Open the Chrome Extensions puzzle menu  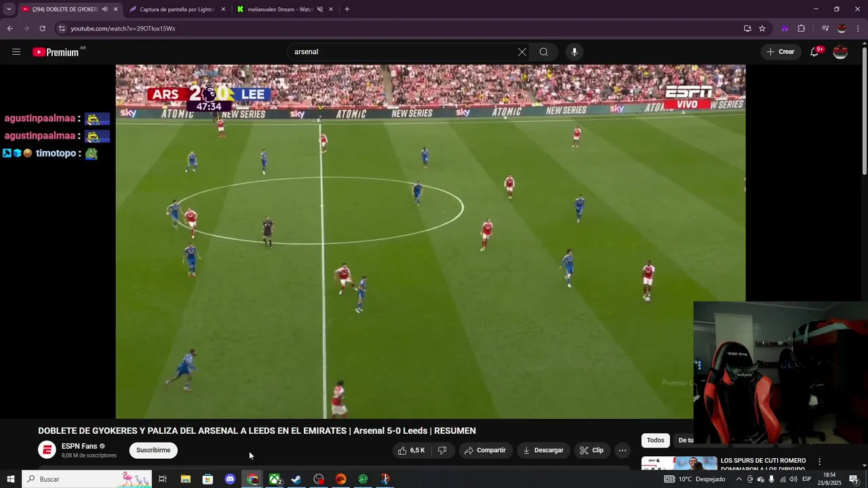802,28
